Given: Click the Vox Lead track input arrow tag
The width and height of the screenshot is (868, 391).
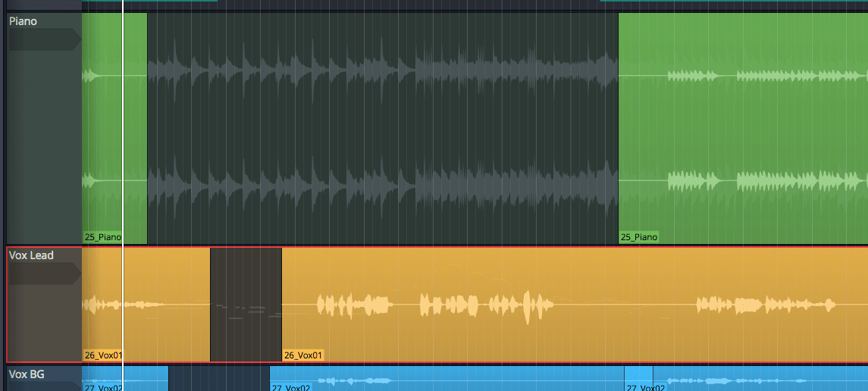Looking at the screenshot, I should click(x=43, y=274).
